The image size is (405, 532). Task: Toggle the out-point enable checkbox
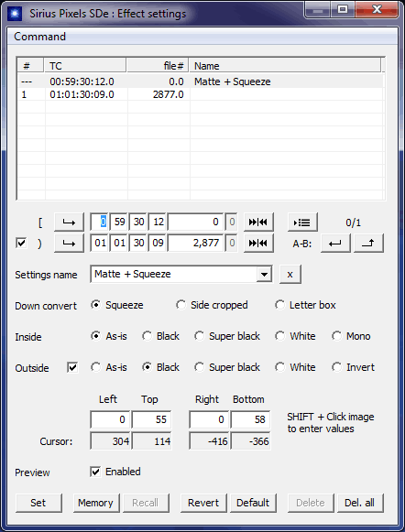(21, 244)
